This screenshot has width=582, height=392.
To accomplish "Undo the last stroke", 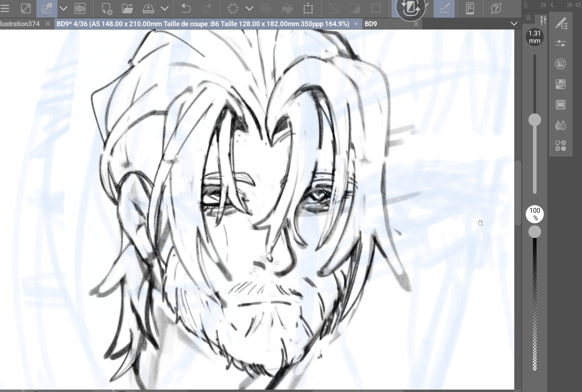I will tap(186, 8).
